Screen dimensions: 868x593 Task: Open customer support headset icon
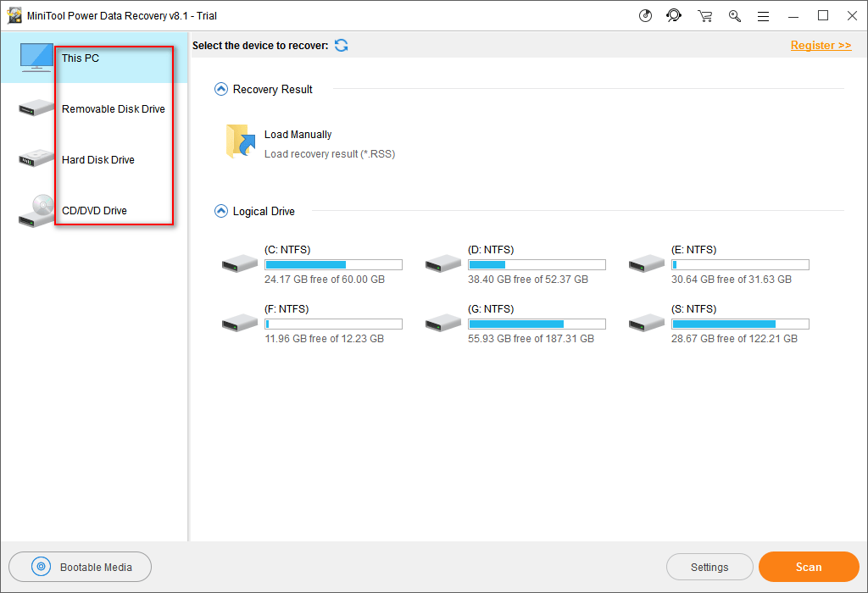674,15
